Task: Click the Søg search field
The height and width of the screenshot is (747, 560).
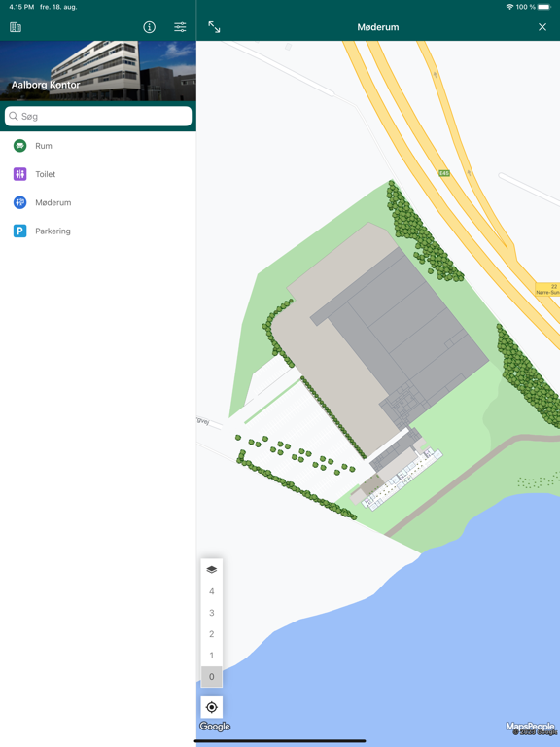Action: pyautogui.click(x=98, y=117)
